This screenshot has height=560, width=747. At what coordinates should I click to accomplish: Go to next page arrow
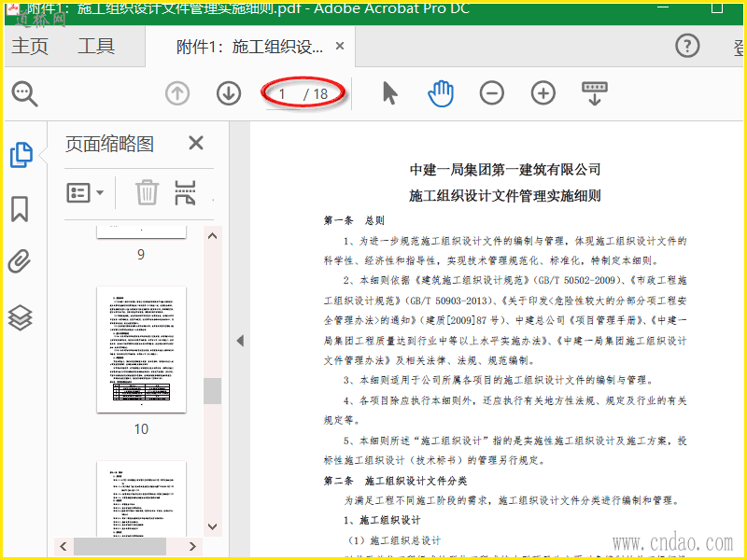(229, 93)
